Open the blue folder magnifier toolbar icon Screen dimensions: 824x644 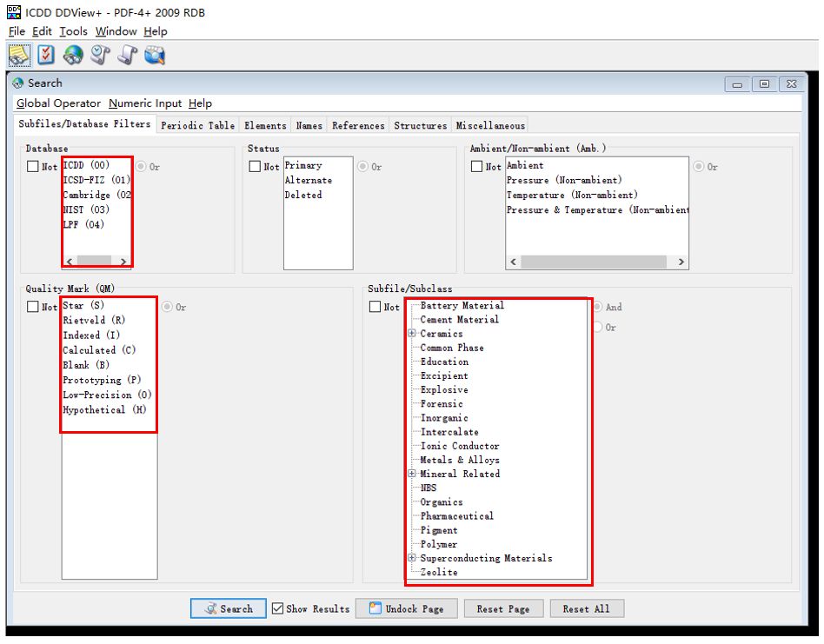point(155,55)
